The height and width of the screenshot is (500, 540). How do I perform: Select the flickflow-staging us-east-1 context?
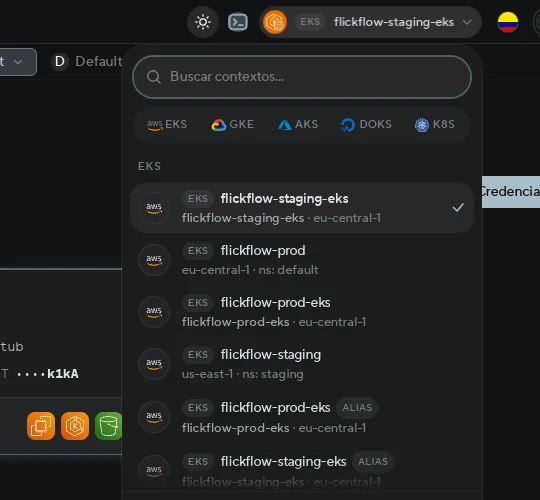coord(302,364)
